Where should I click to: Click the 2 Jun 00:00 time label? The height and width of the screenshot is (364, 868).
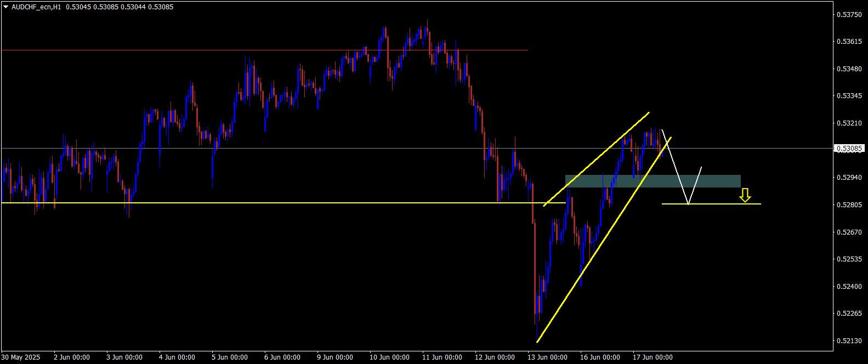(72, 357)
